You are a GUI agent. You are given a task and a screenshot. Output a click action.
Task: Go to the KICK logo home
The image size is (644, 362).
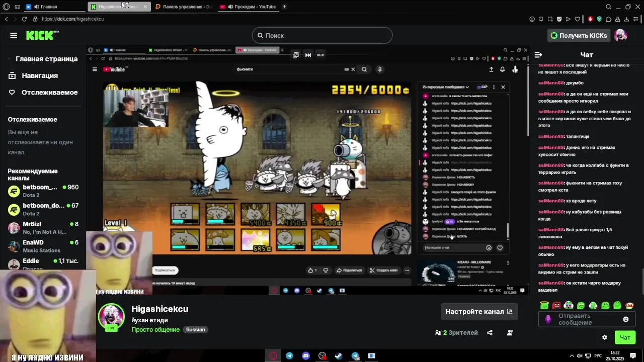(x=42, y=35)
